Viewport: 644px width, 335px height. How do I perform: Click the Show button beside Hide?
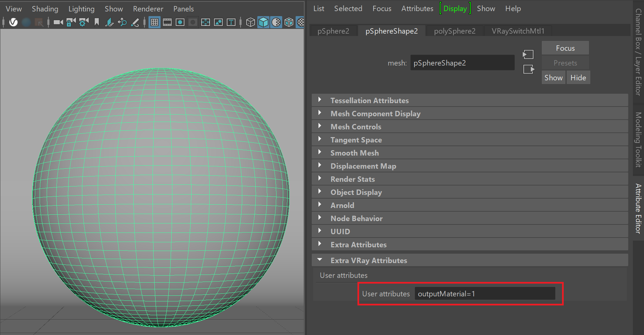(x=554, y=78)
